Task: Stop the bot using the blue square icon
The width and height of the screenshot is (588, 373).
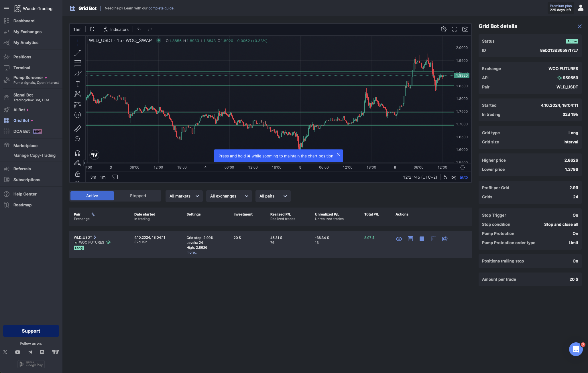Action: 422,238
